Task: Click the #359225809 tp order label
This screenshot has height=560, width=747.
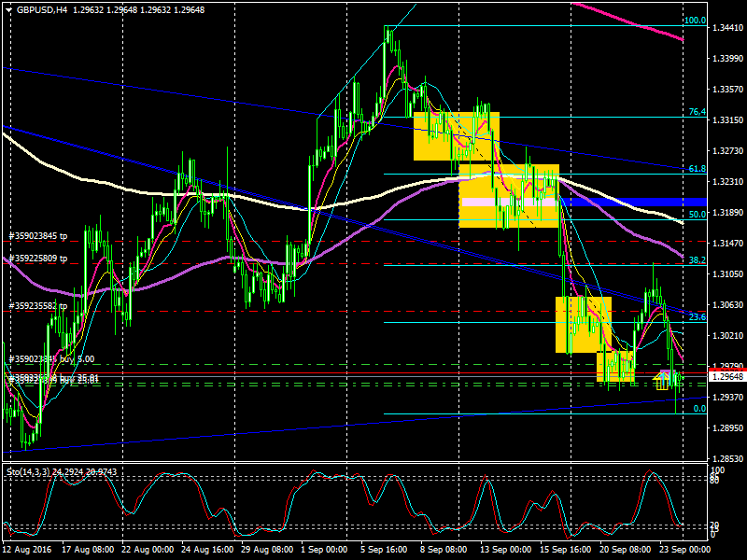Action: (x=38, y=259)
